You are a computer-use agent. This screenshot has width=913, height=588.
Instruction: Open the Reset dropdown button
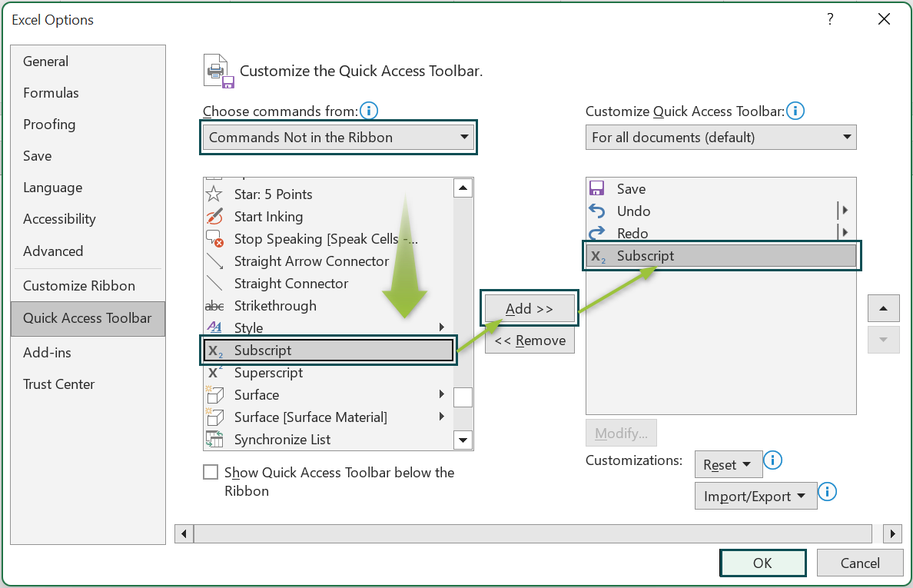(x=729, y=464)
